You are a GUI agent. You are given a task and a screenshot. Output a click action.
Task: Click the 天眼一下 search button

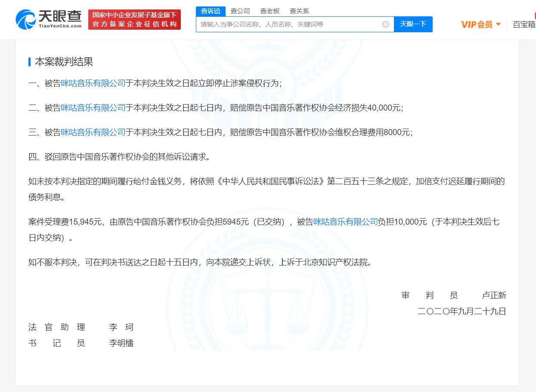coord(413,24)
